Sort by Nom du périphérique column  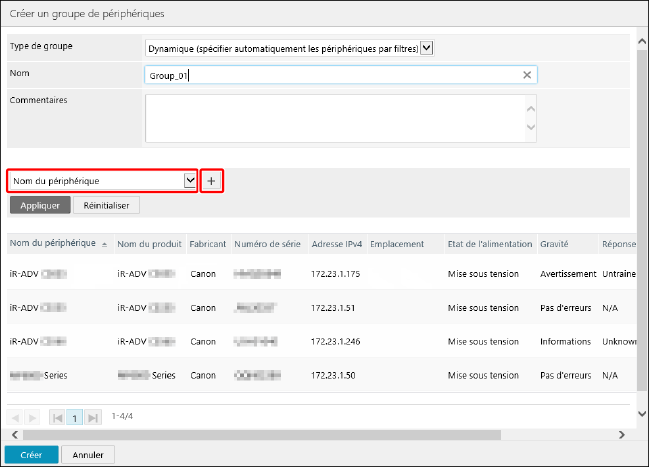(x=55, y=243)
